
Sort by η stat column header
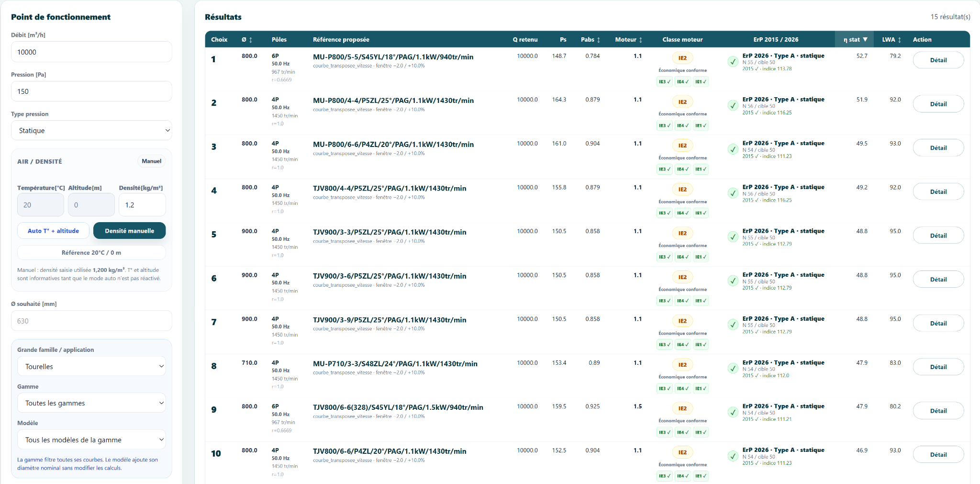[855, 40]
